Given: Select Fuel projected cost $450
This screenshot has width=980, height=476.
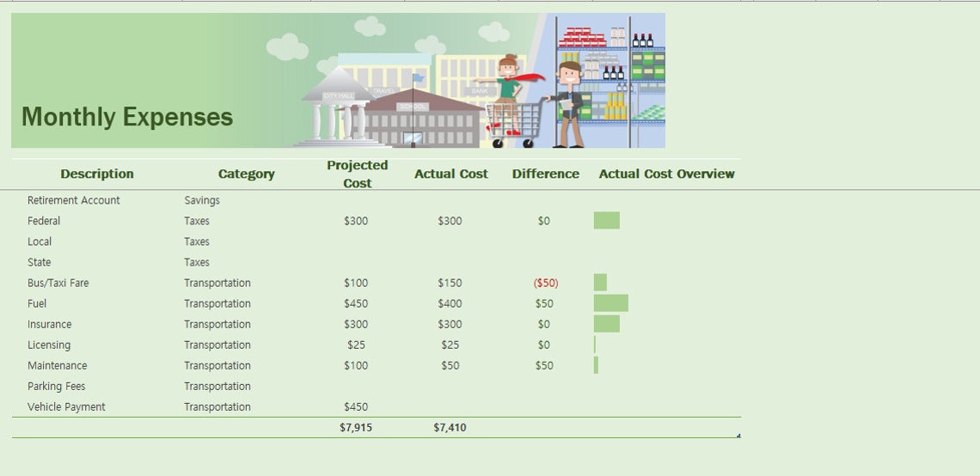Looking at the screenshot, I should pos(356,303).
